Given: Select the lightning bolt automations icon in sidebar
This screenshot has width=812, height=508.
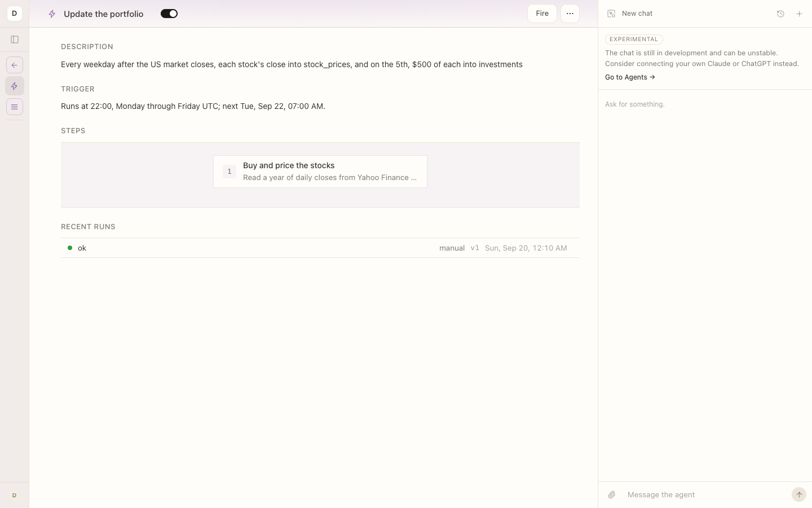Looking at the screenshot, I should 15,86.
